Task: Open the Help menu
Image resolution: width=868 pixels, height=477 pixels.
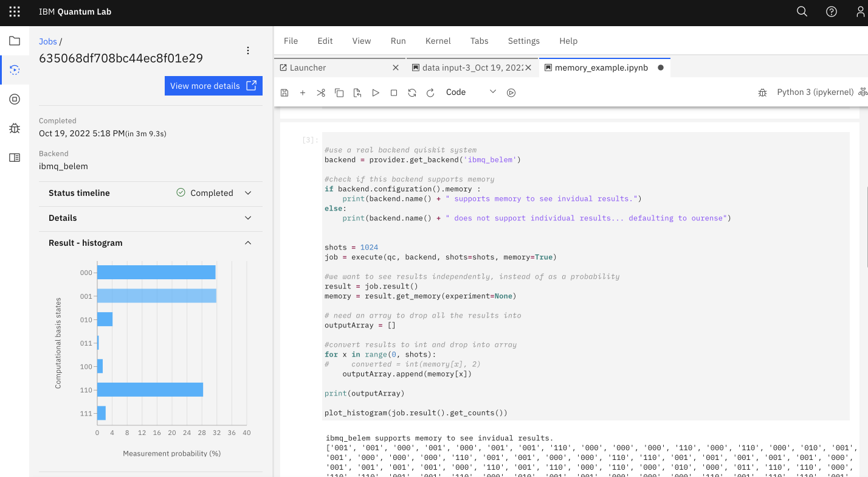Action: coord(568,41)
